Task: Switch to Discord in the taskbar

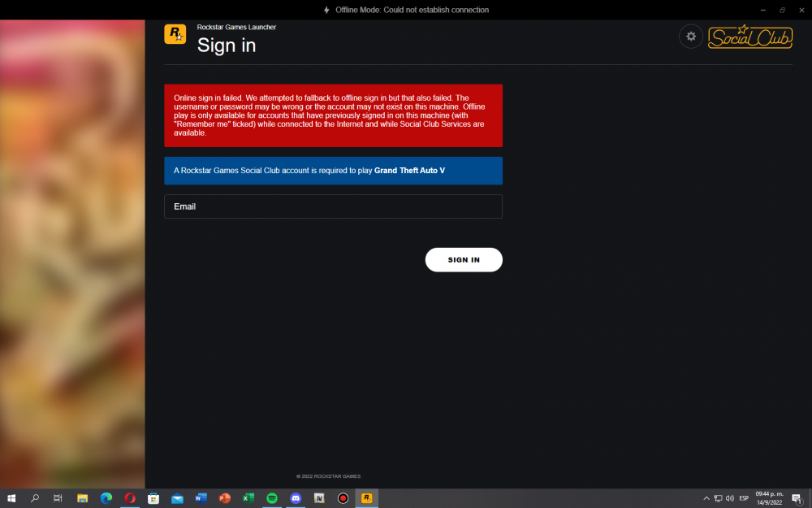Action: coord(296,498)
